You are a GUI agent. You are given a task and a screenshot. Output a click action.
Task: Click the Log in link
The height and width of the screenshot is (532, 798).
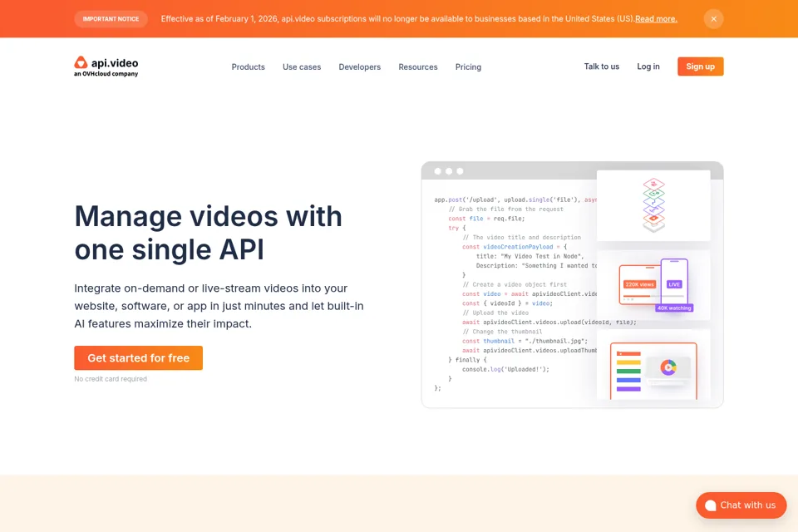coord(648,66)
